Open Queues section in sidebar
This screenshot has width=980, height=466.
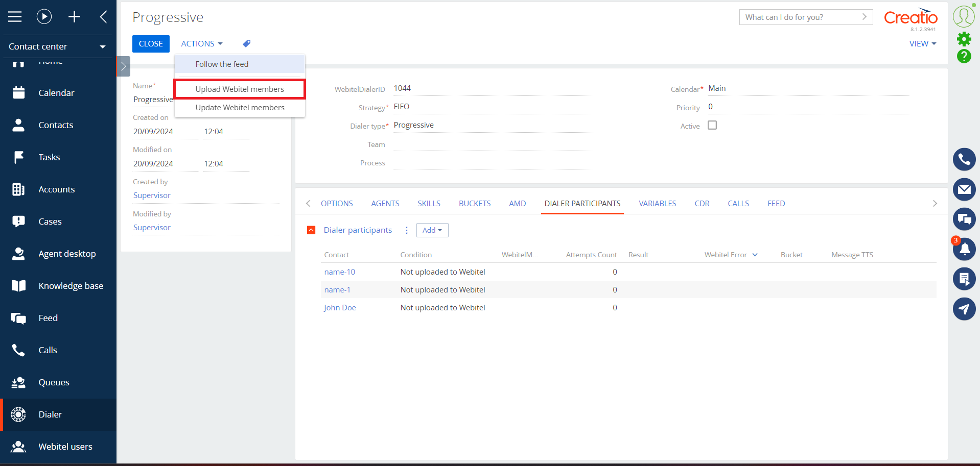[x=58, y=382]
